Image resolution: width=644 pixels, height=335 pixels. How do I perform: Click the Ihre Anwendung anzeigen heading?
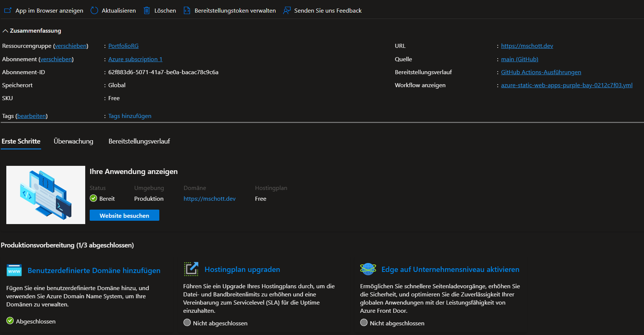tap(133, 172)
